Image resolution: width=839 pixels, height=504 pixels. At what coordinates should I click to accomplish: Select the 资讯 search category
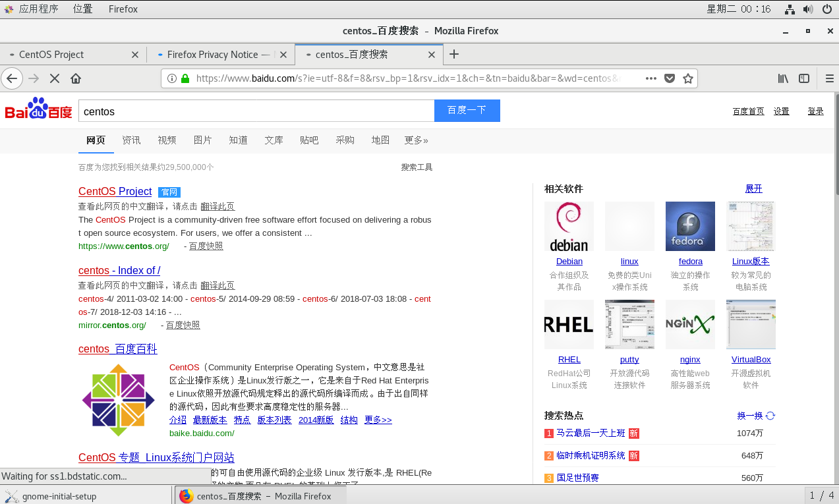pos(131,140)
